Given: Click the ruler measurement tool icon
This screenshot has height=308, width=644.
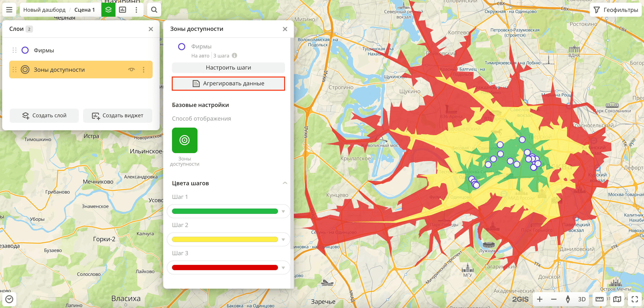Looking at the screenshot, I should [x=600, y=299].
